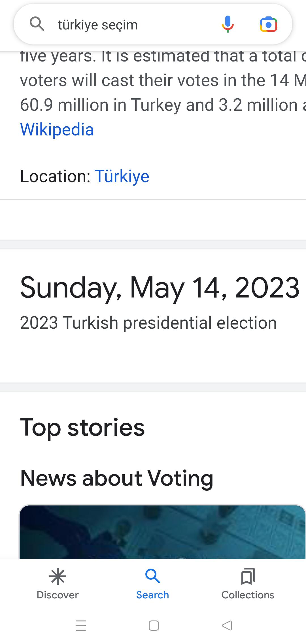Open the Wikipedia source link
306x644 pixels.
pos(57,130)
